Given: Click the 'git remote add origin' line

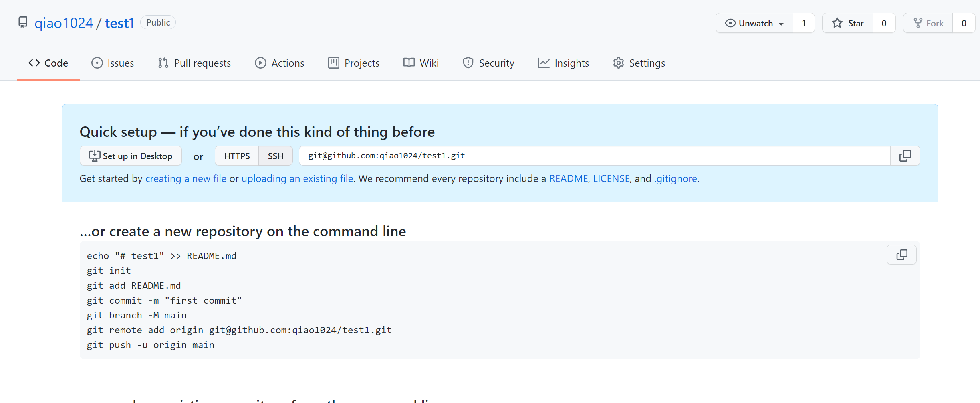Looking at the screenshot, I should [x=239, y=330].
